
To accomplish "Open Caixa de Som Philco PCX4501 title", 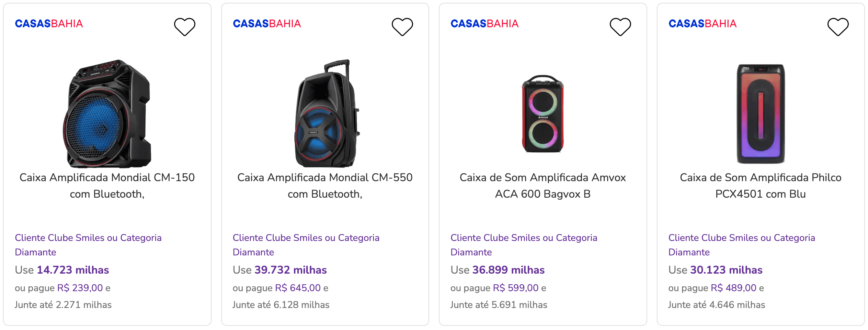I will tap(761, 186).
